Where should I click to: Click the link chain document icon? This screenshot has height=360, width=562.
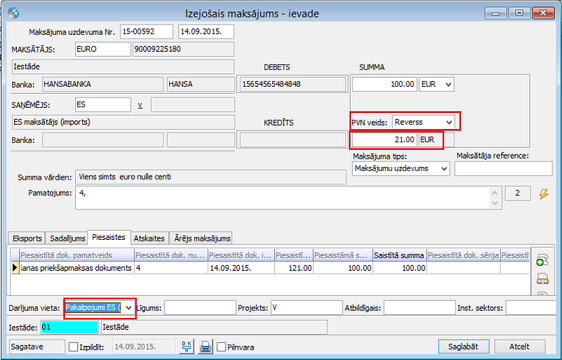[542, 279]
